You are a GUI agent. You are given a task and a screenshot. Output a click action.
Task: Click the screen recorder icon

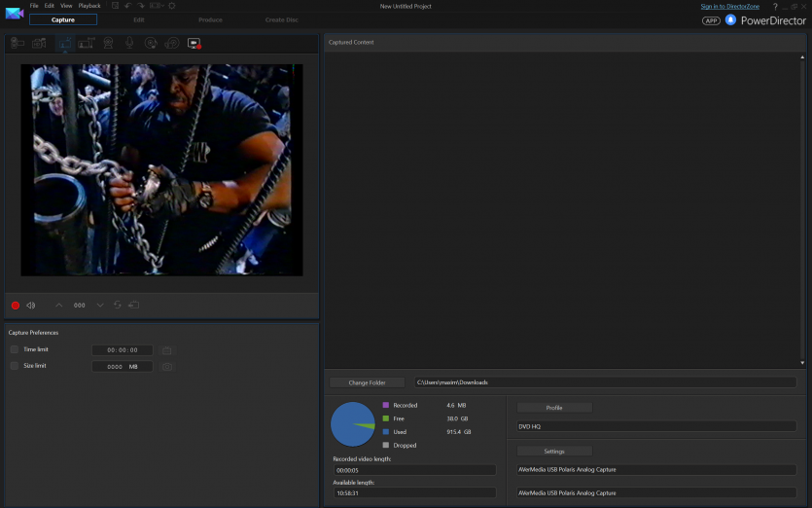click(x=194, y=43)
